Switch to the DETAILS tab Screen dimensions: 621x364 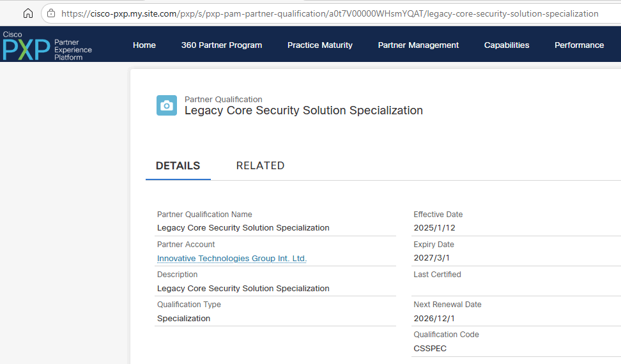[178, 166]
